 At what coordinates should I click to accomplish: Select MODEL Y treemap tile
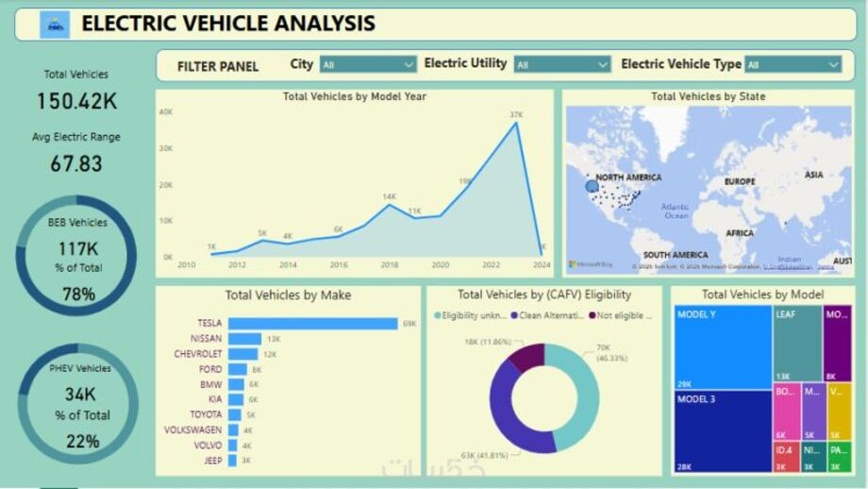[723, 347]
